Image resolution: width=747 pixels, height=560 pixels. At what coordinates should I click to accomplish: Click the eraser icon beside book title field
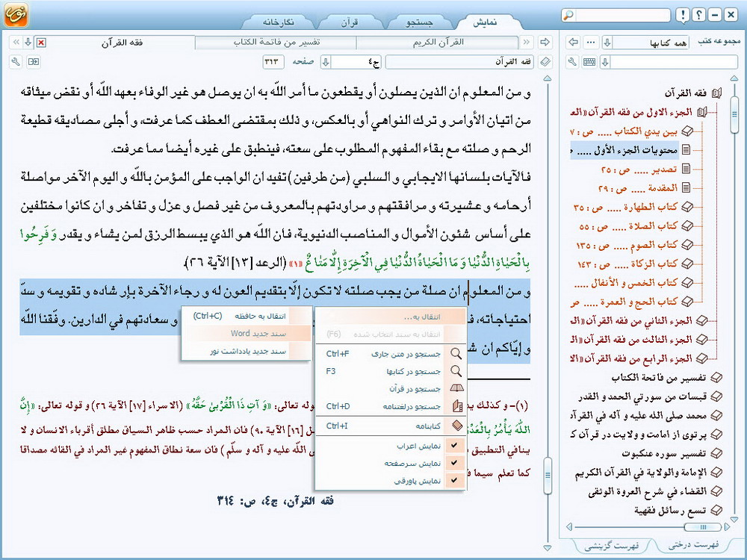[545, 61]
